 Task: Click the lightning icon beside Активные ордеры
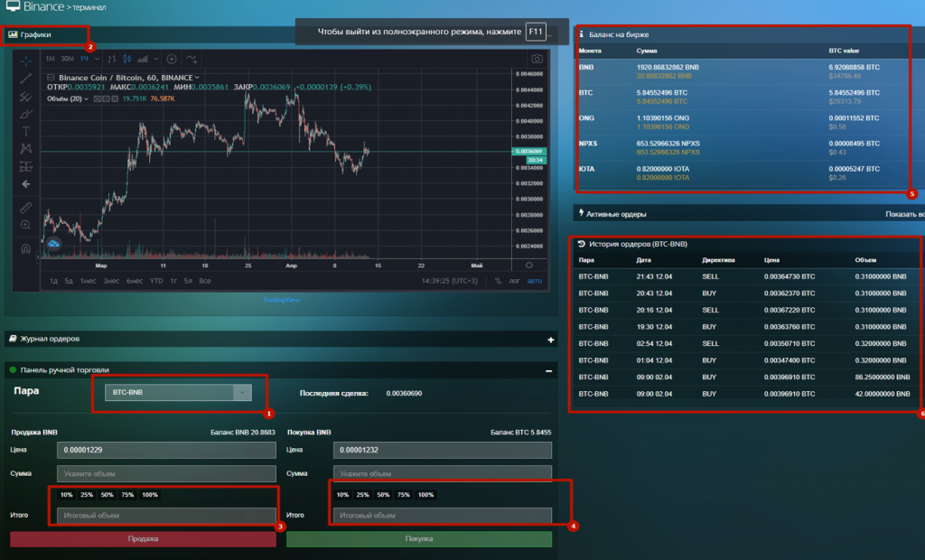point(581,213)
